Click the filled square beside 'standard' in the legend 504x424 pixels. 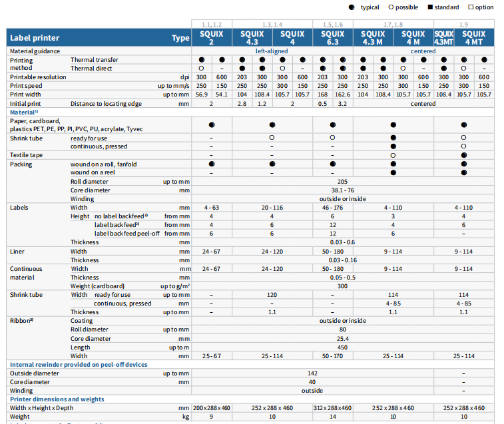[x=430, y=7]
